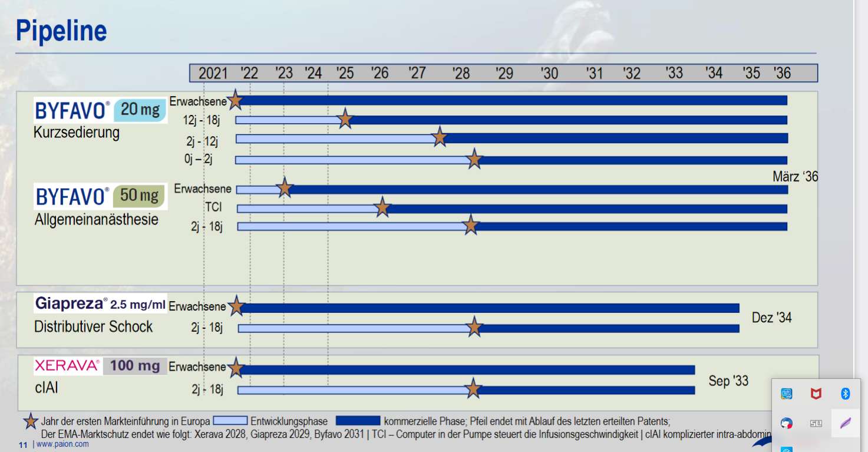Screen dimensions: 868x452
Task: Select the star on BYFAVO 50 mg 2j - 18j row
Action: [x=470, y=226]
